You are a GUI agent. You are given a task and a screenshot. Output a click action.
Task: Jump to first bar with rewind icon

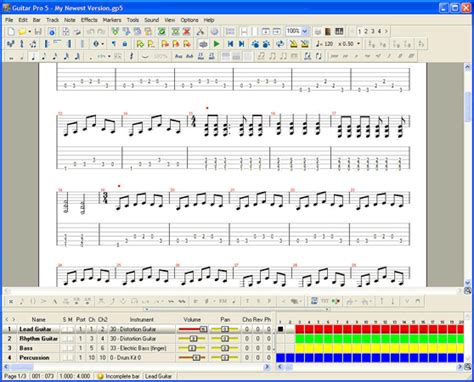click(x=230, y=44)
